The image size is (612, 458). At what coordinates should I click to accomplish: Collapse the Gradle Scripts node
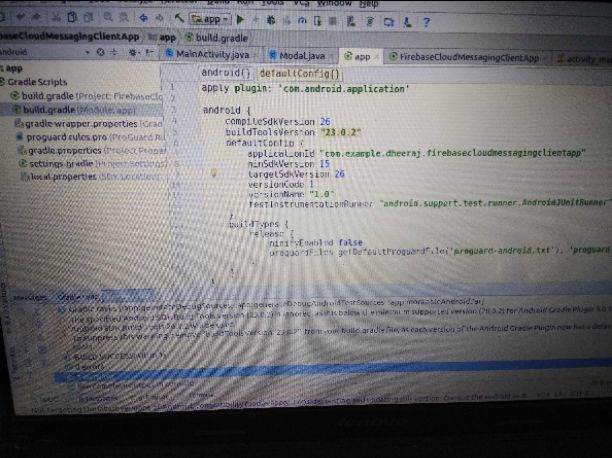pos(4,82)
